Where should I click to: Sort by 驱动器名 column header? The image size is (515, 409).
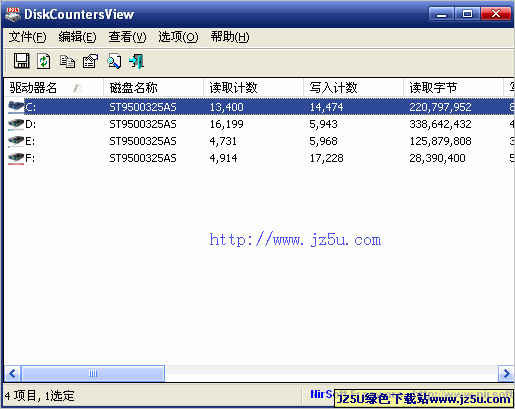[x=54, y=88]
